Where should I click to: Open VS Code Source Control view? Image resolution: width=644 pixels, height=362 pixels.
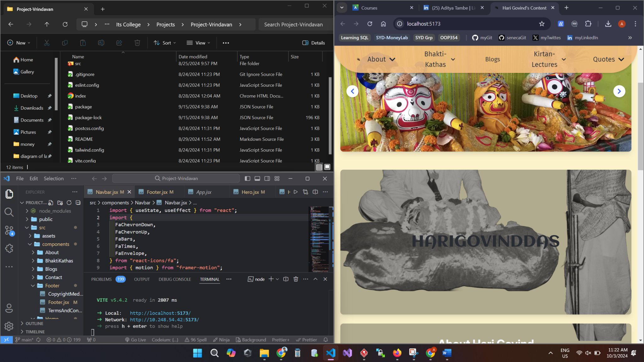click(9, 230)
